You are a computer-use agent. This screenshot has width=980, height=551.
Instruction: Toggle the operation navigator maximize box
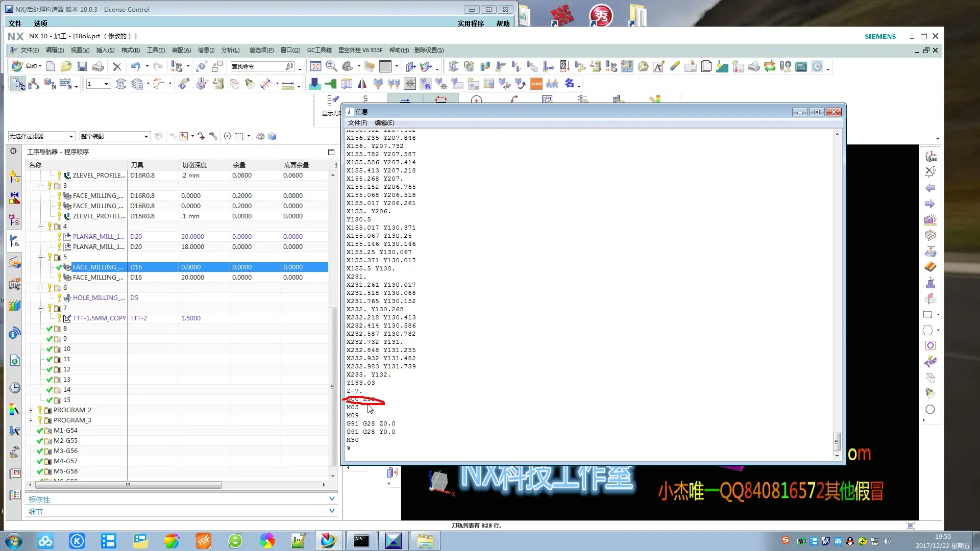[x=331, y=152]
